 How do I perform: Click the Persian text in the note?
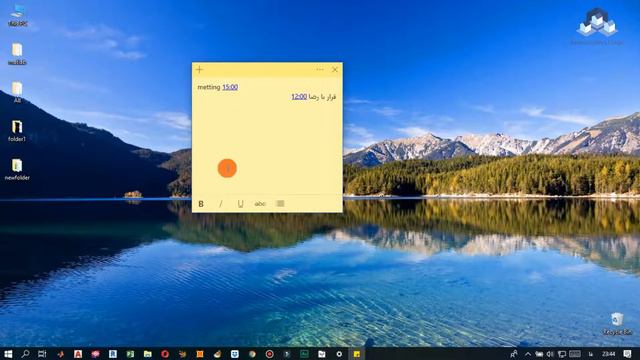[x=322, y=97]
